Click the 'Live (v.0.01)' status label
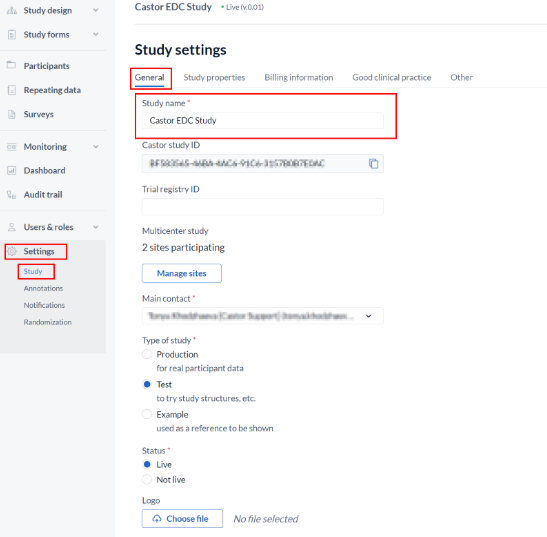The width and height of the screenshot is (547, 537). click(245, 7)
